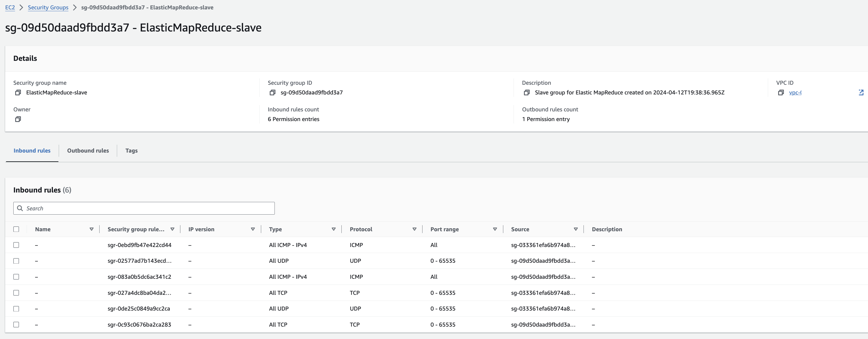Switch to Outbound rules tab
868x339 pixels.
[88, 151]
